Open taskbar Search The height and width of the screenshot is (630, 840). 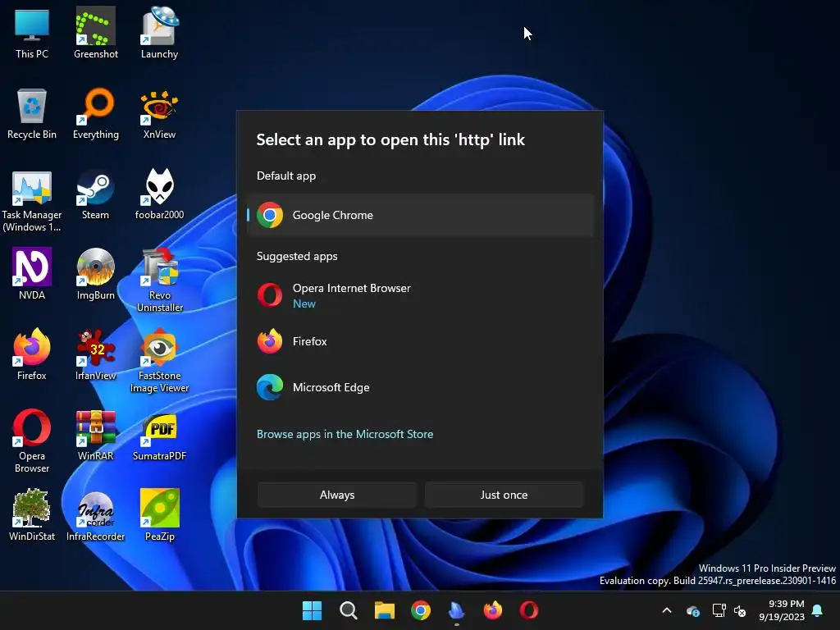point(348,610)
